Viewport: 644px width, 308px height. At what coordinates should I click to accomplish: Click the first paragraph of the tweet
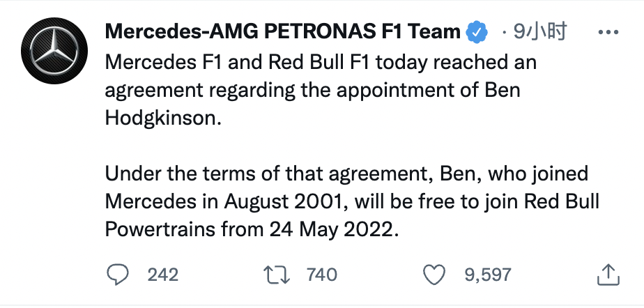pos(321,91)
